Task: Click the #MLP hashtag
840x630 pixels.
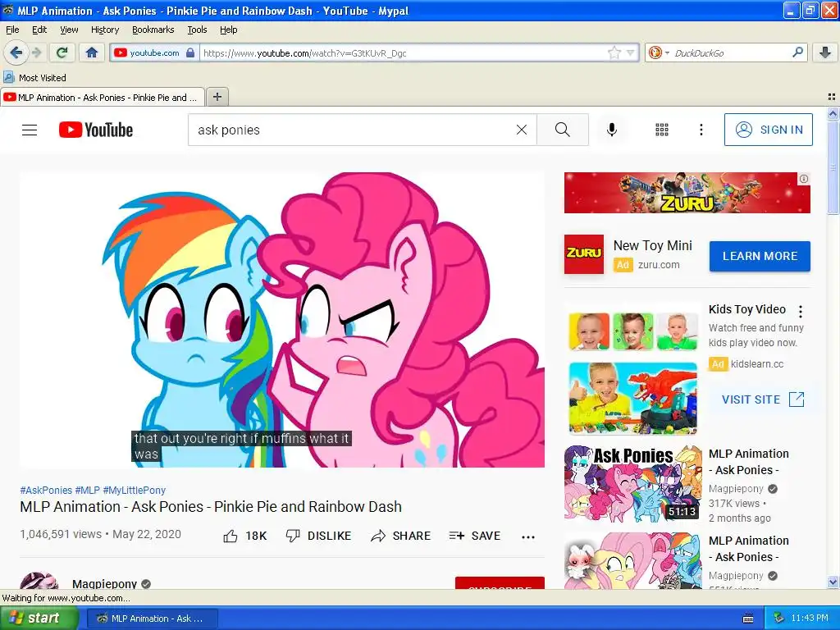Action: click(87, 491)
